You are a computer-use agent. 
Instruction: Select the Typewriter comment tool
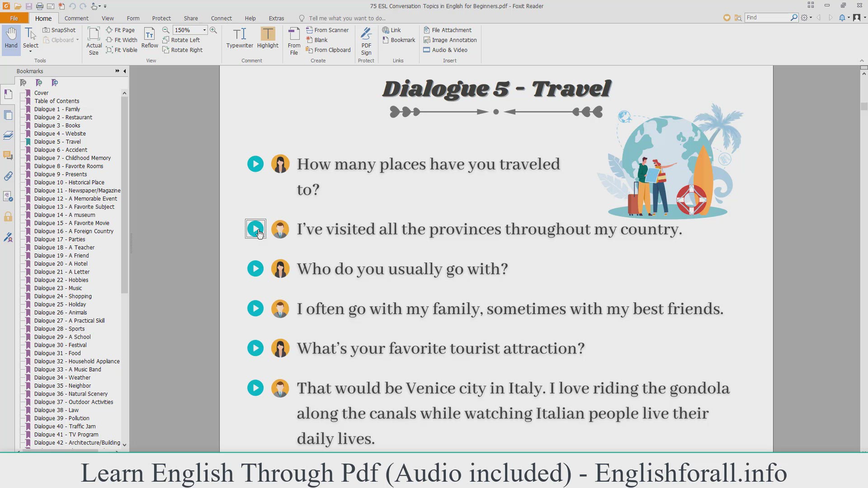(240, 38)
